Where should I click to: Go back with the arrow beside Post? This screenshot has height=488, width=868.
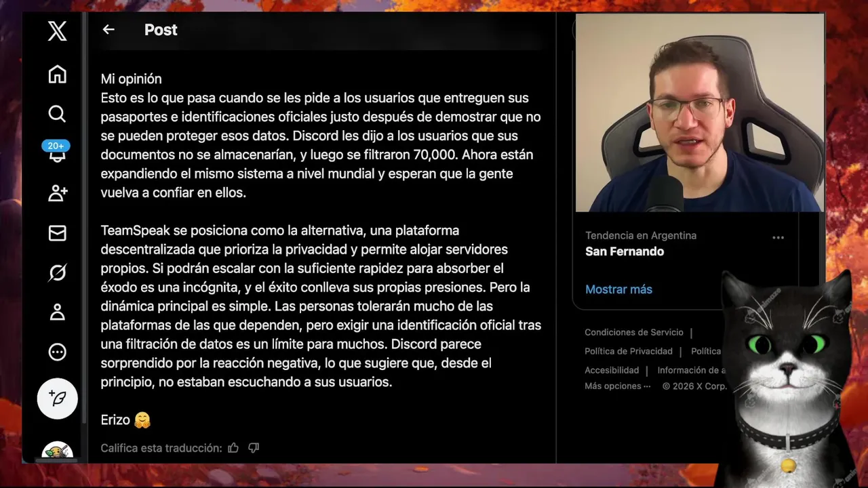(x=108, y=30)
